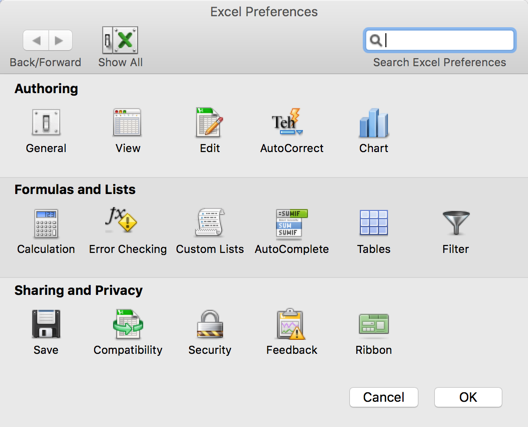The height and width of the screenshot is (427, 528).
Task: Open the AutoComplete preferences icon
Action: [x=292, y=224]
